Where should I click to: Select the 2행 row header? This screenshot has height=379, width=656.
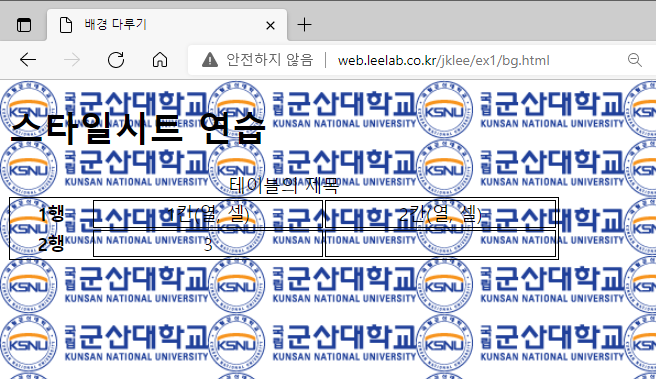point(51,243)
